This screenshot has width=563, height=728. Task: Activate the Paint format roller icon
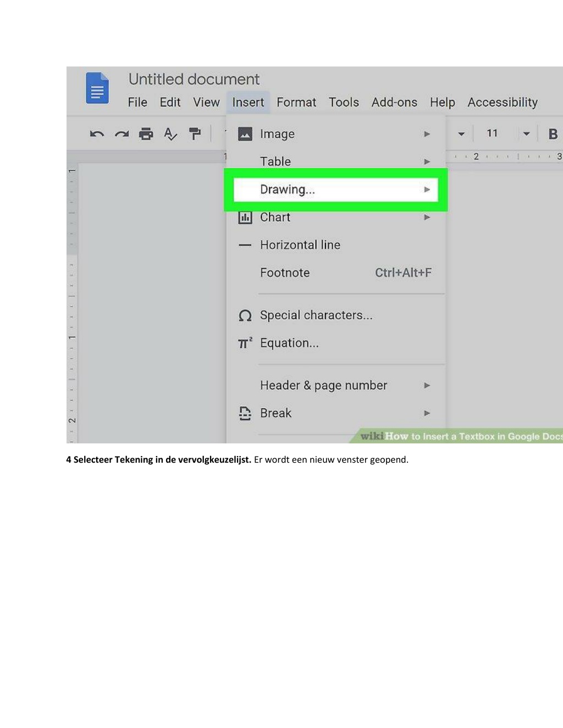tap(195, 134)
